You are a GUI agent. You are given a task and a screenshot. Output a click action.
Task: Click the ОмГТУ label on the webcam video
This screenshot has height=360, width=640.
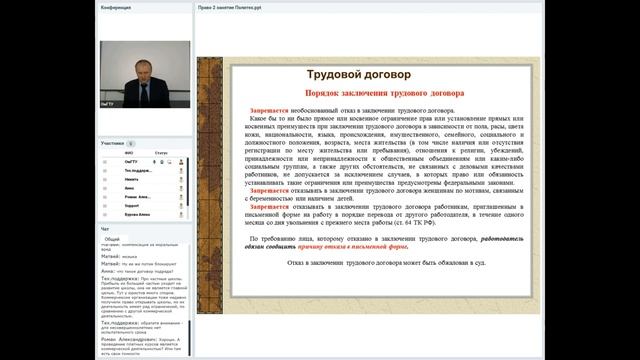(x=107, y=104)
